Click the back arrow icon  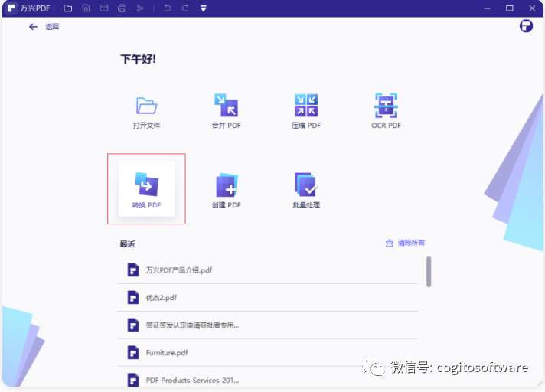pos(33,27)
